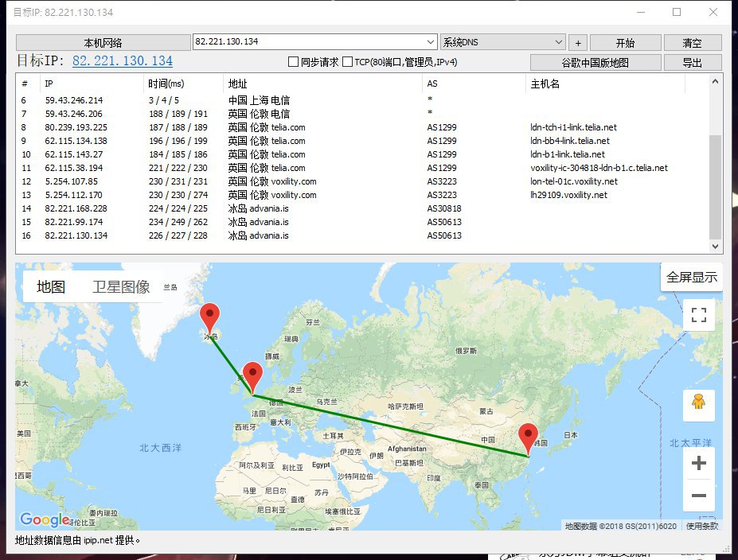Enable the 同步请求 checkbox

[293, 62]
